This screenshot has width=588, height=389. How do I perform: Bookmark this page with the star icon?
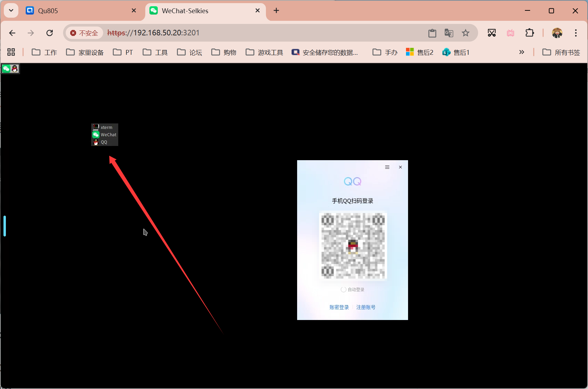pyautogui.click(x=466, y=33)
